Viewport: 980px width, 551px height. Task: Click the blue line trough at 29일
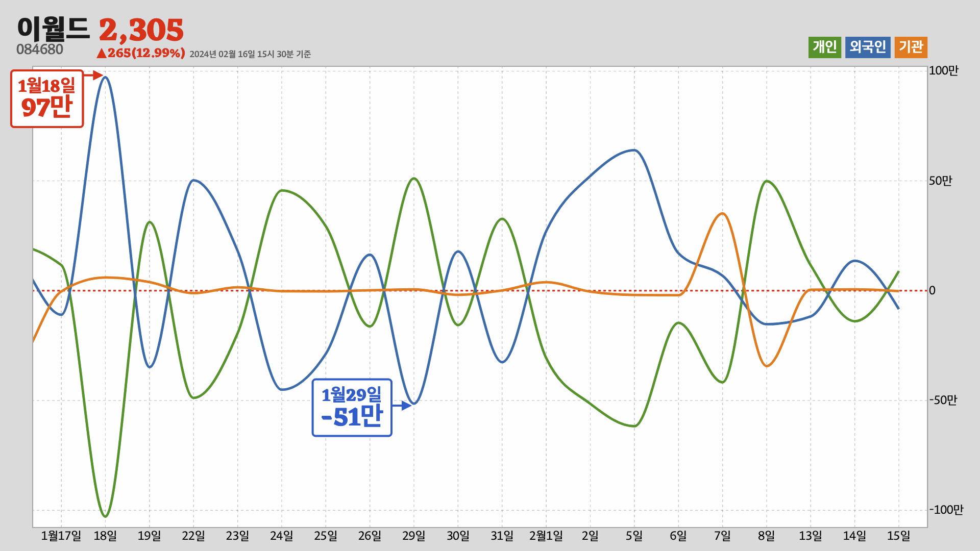(414, 404)
